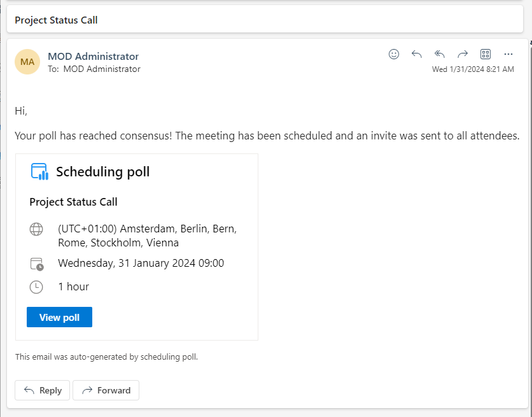Click the Wednesday, 31 January 2024 09:00 text
Viewport: 532px width, 417px height.
point(141,263)
